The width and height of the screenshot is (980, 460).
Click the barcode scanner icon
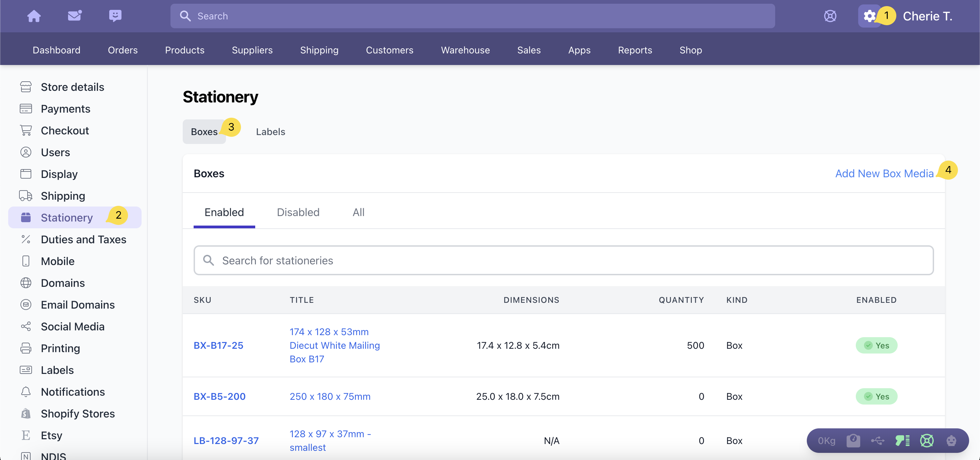click(902, 441)
